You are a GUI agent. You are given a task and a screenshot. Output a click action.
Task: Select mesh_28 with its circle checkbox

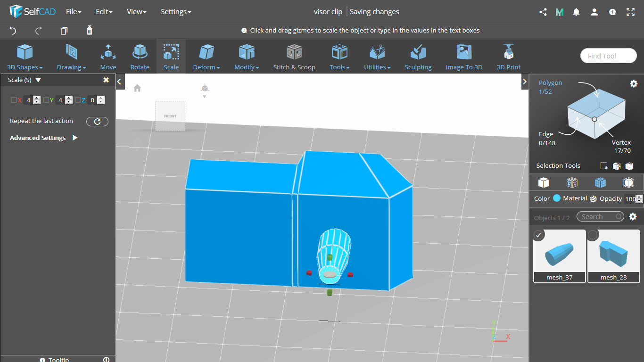593,235
